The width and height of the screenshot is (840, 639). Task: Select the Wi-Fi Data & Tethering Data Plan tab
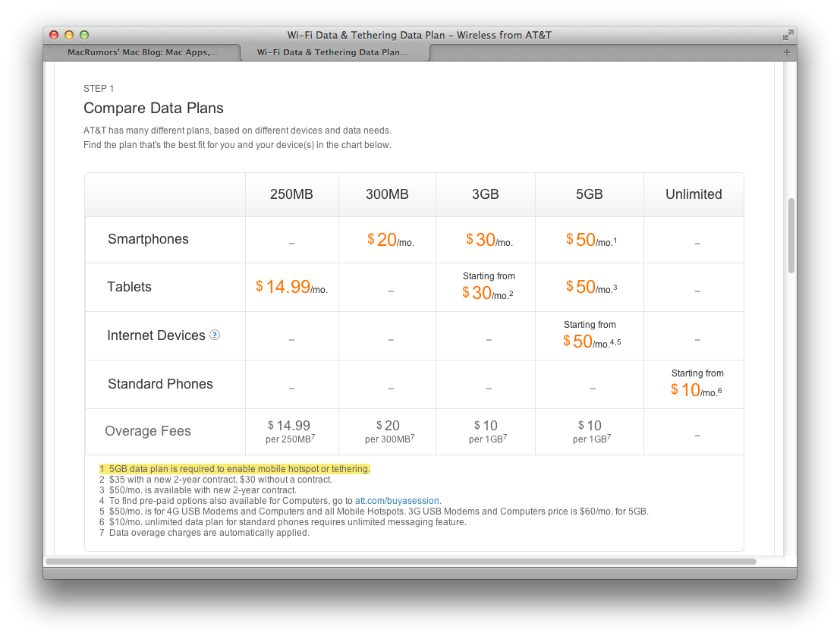[335, 52]
